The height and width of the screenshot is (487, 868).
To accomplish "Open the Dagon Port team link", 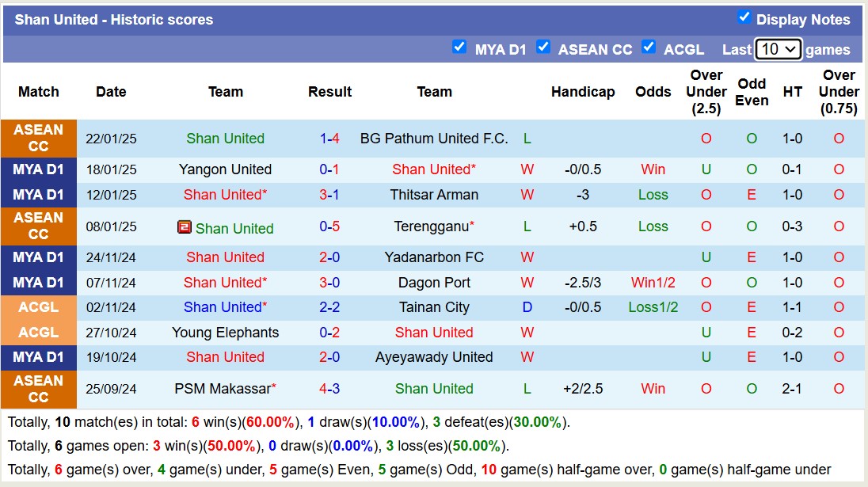I will pos(434,283).
